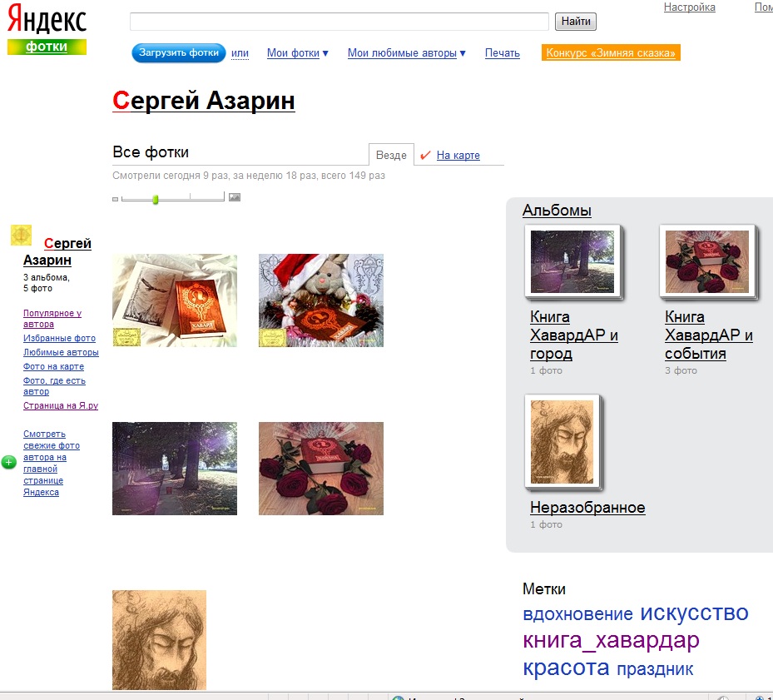Click Sergey Azarin's yellow avatar
Screen dimensions: 773x700
point(21,236)
